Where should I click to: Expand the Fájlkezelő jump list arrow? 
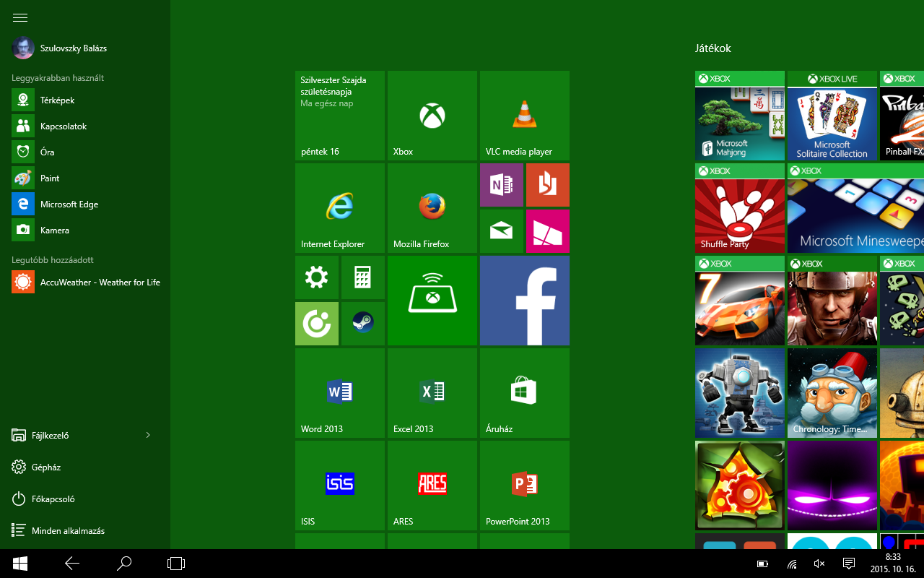(148, 435)
